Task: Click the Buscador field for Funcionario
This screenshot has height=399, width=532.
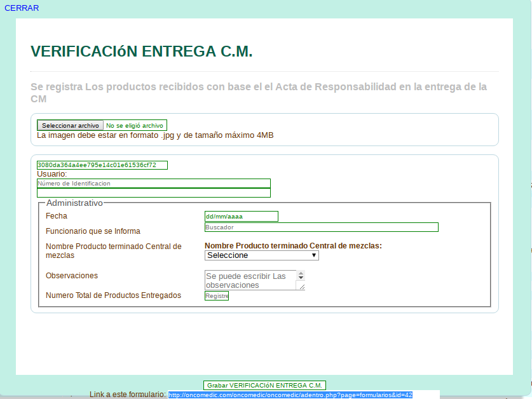Action: point(321,227)
